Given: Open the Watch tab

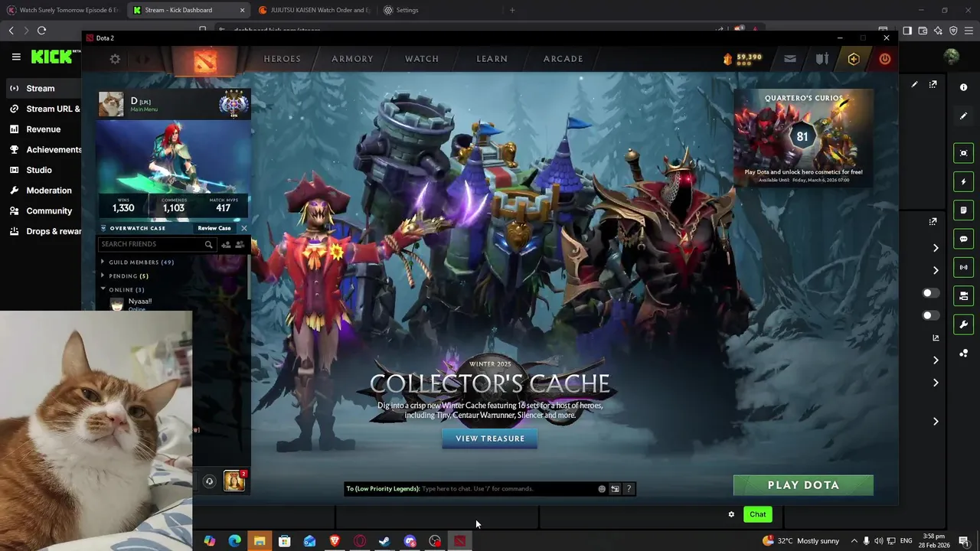Looking at the screenshot, I should (x=422, y=59).
